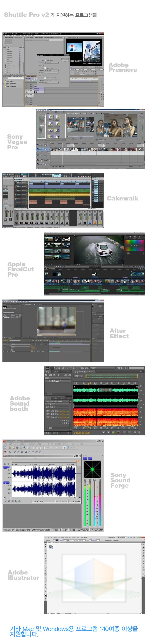
Task: Select Hand tool in Soundbooth toolbar
Action: (59, 368)
